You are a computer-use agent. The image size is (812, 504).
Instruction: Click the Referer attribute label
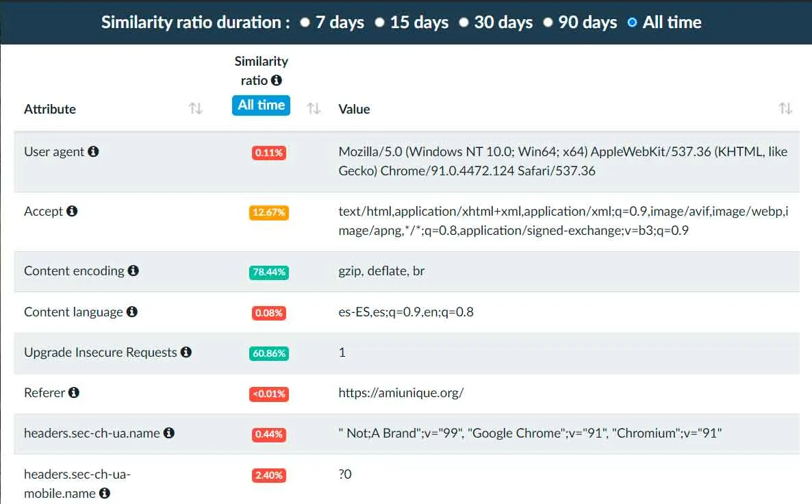point(45,392)
